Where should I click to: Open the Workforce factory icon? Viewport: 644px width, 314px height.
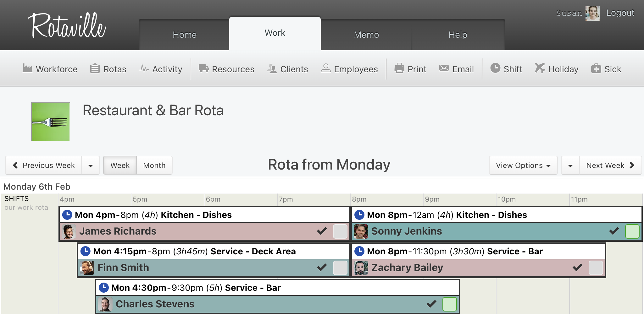[x=27, y=68]
